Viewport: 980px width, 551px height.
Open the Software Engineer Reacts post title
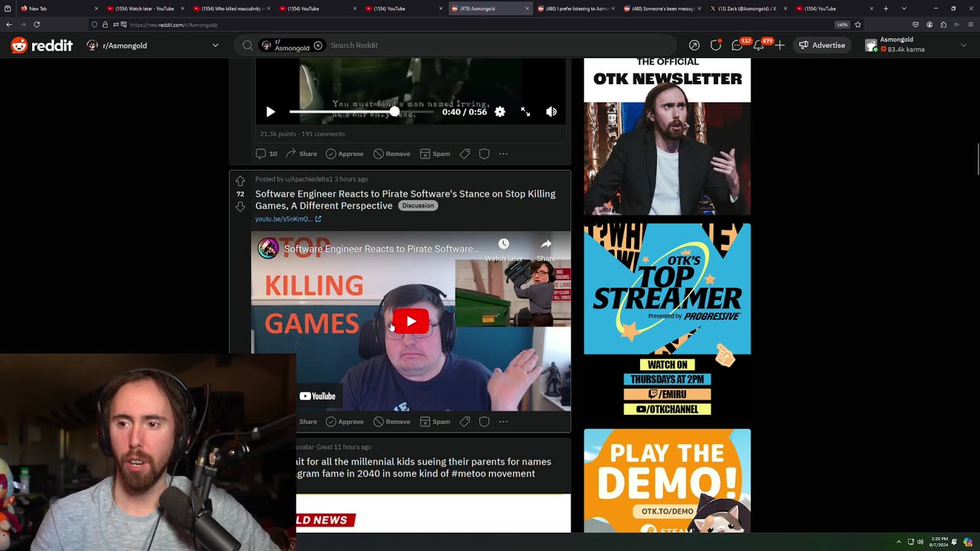tap(405, 200)
